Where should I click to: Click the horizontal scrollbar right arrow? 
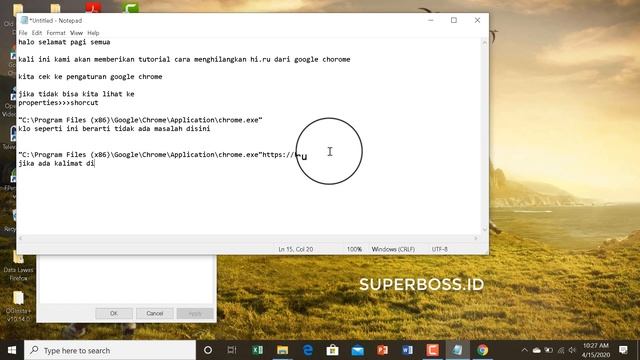[x=476, y=238]
